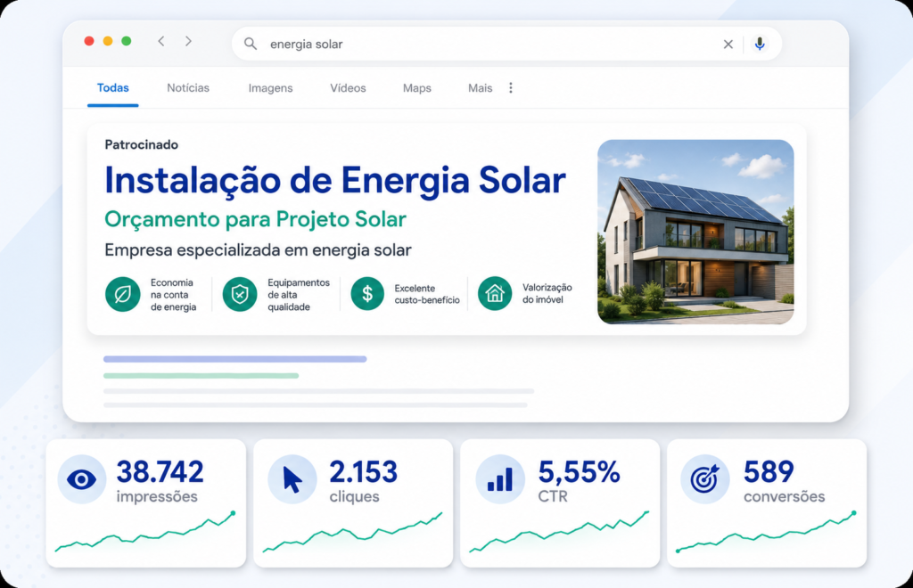Click the red window close dot
The height and width of the screenshot is (588, 913).
(89, 41)
